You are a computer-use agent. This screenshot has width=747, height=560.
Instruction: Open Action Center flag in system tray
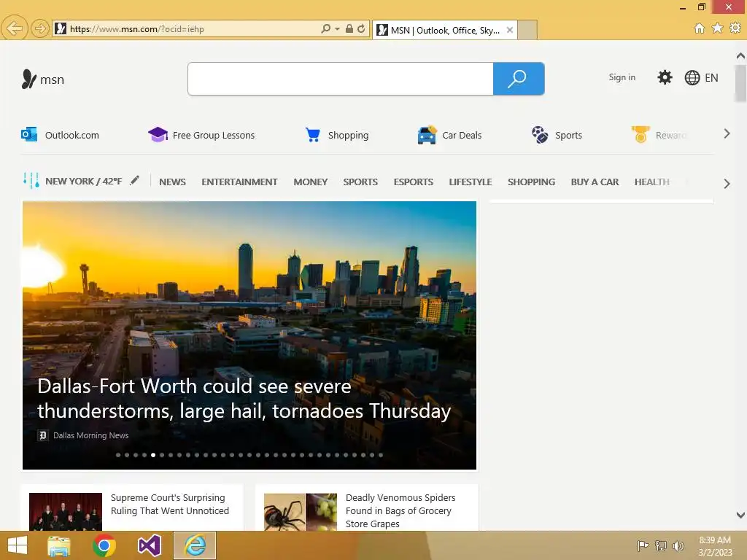click(643, 545)
